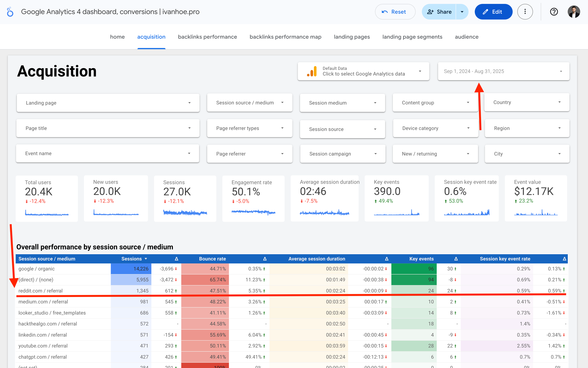The width and height of the screenshot is (588, 368).
Task: Open the user profile avatar
Action: click(574, 12)
